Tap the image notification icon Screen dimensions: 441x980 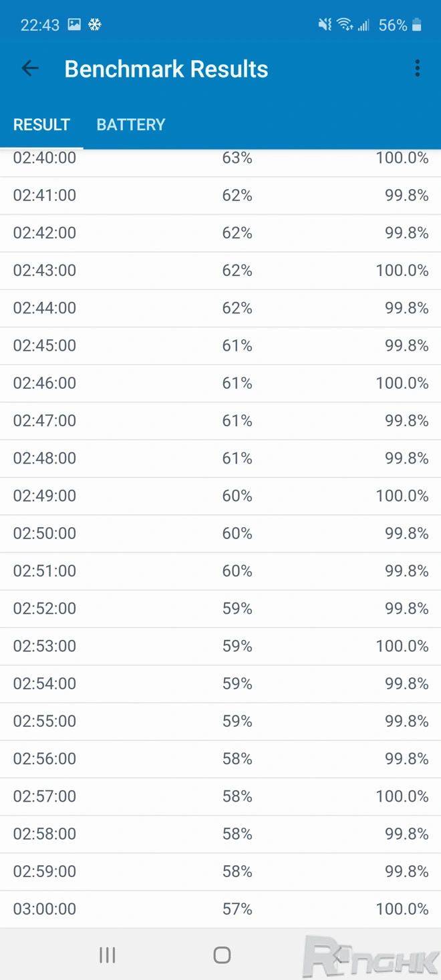click(74, 25)
